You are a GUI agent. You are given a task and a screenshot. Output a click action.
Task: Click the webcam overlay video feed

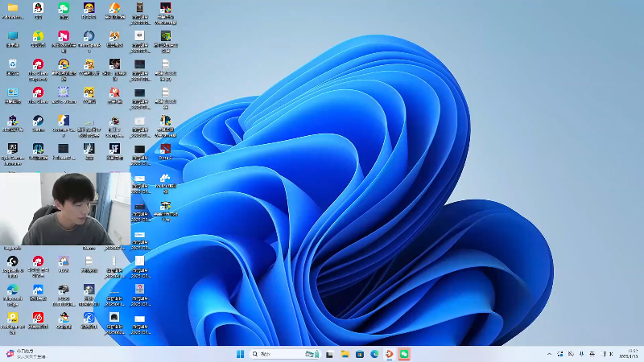coord(64,209)
